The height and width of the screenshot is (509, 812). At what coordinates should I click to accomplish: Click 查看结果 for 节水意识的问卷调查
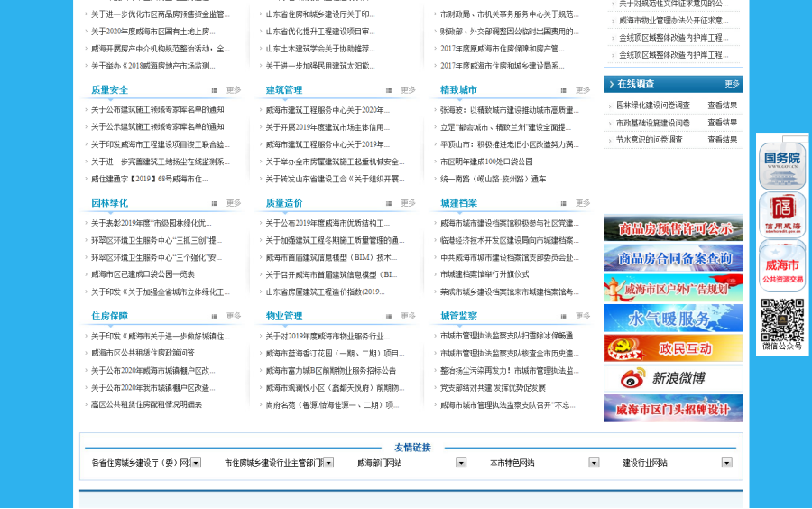722,140
